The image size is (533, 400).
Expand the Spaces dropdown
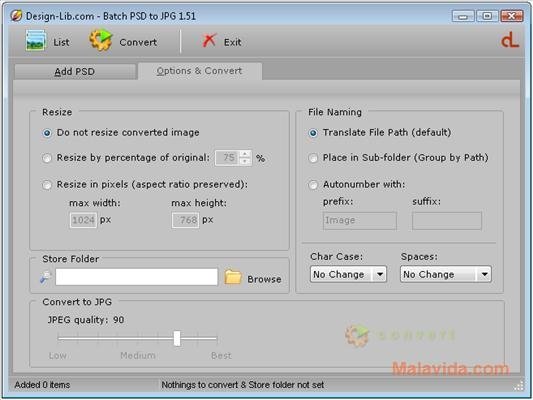(446, 274)
